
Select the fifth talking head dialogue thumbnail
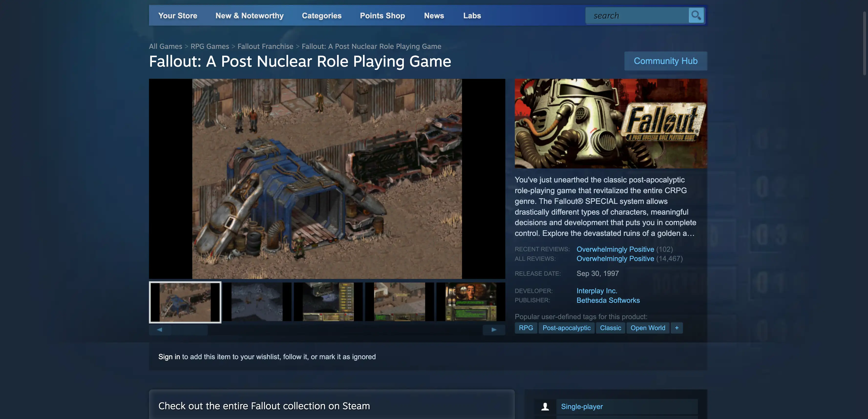click(x=470, y=302)
